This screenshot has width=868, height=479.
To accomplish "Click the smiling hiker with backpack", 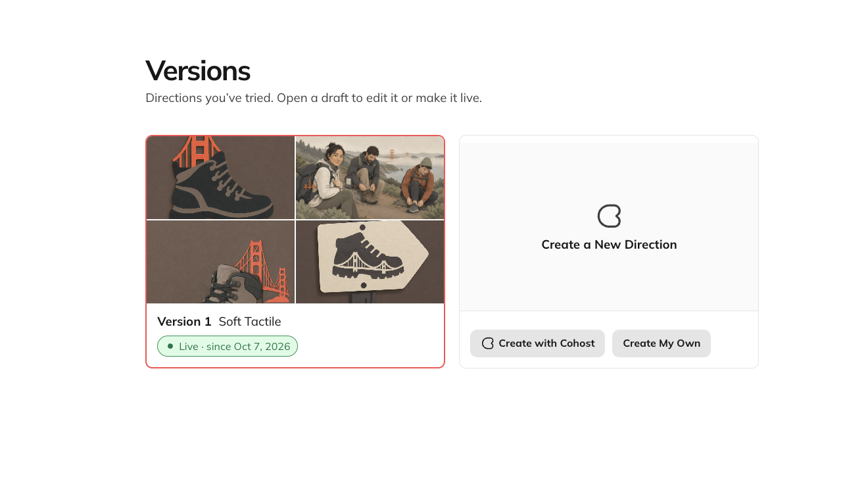I will tap(327, 178).
